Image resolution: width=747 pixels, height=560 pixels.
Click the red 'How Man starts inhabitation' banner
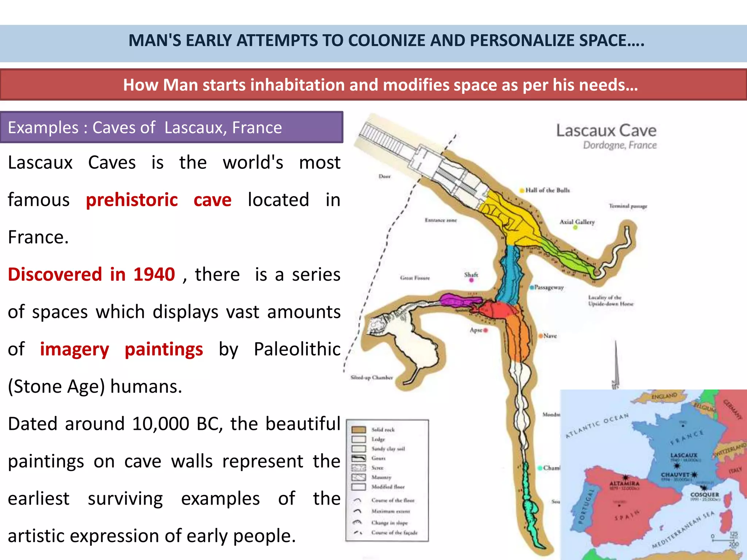[x=373, y=85]
